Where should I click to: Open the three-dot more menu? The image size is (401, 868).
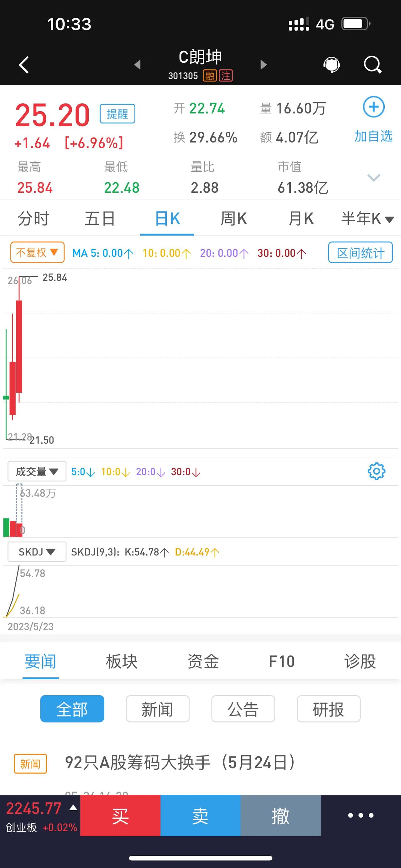tap(361, 815)
